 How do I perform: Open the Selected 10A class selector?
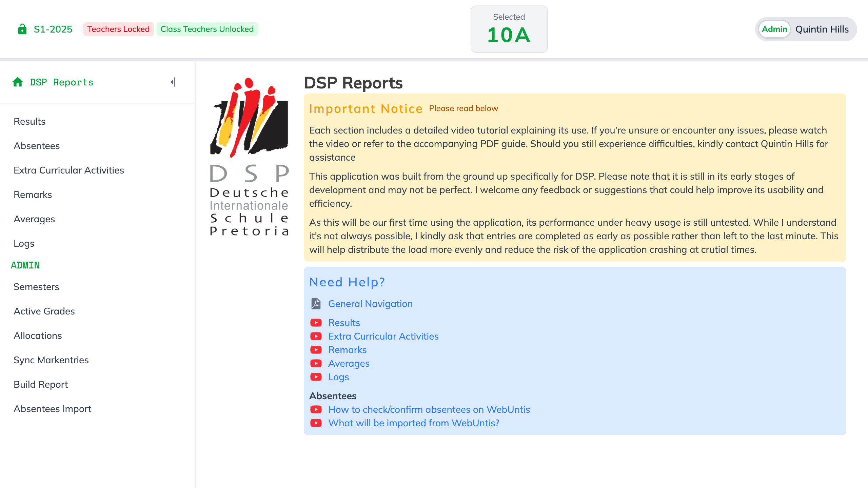pos(508,29)
